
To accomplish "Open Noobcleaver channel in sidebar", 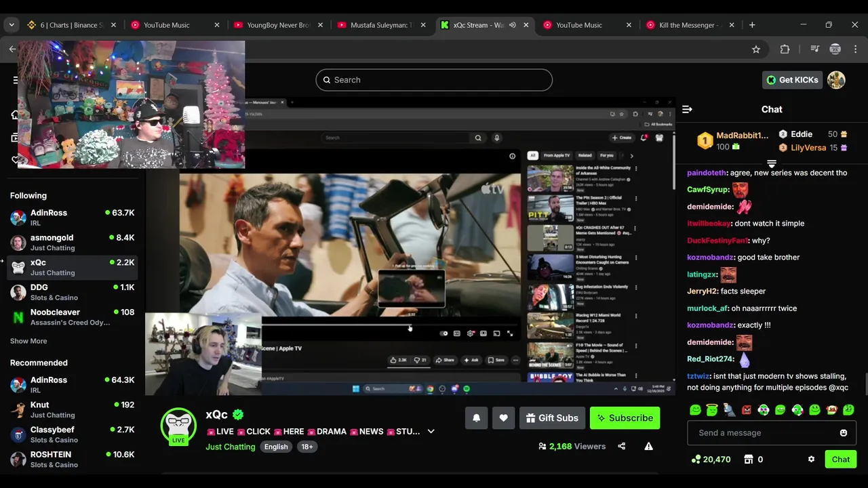I will pos(73,317).
